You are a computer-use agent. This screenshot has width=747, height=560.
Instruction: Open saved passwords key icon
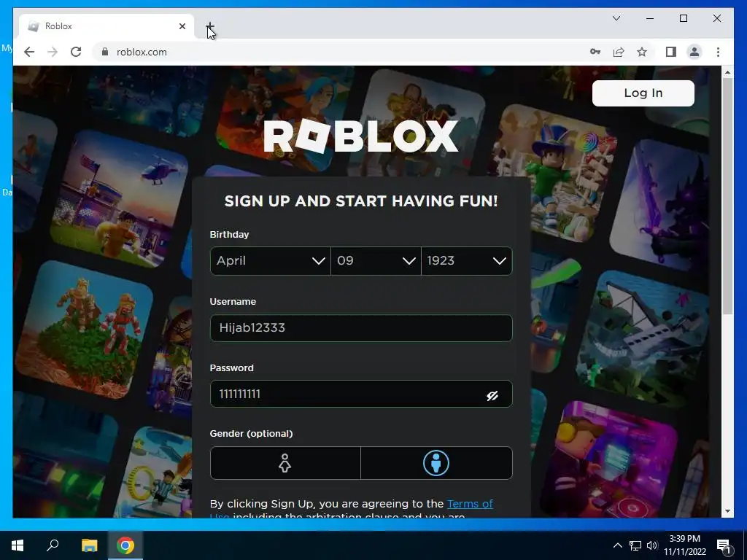[x=595, y=52]
